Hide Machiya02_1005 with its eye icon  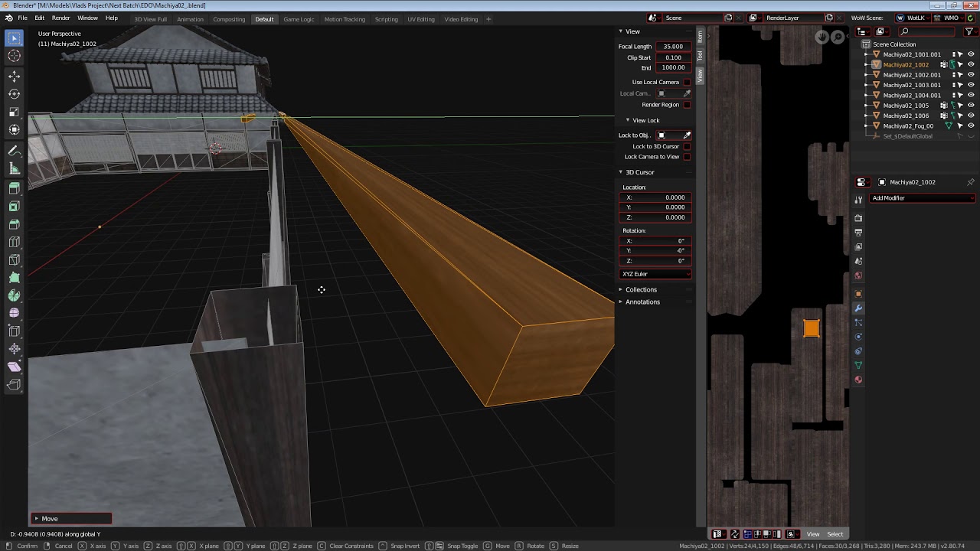(x=971, y=106)
